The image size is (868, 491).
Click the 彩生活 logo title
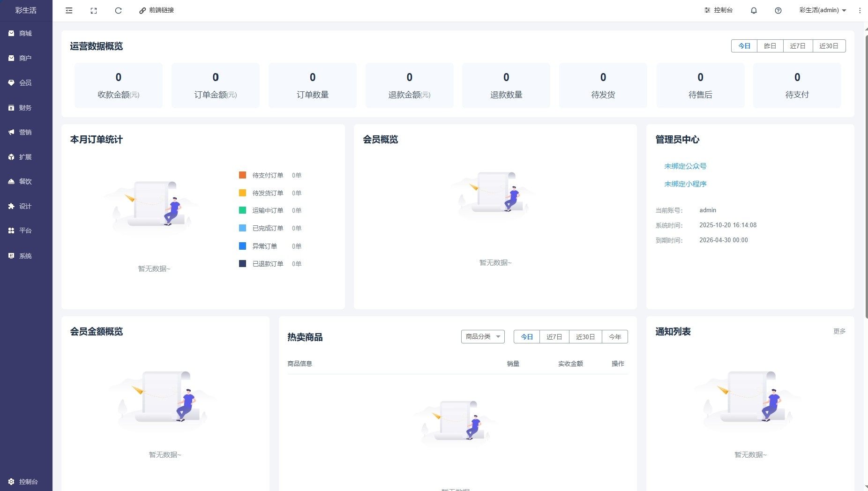pos(26,10)
